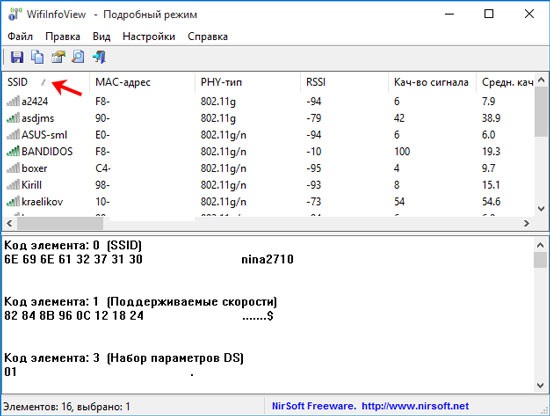Click RSSI value -79 in asdjms row
The width and height of the screenshot is (550, 416).
click(314, 118)
